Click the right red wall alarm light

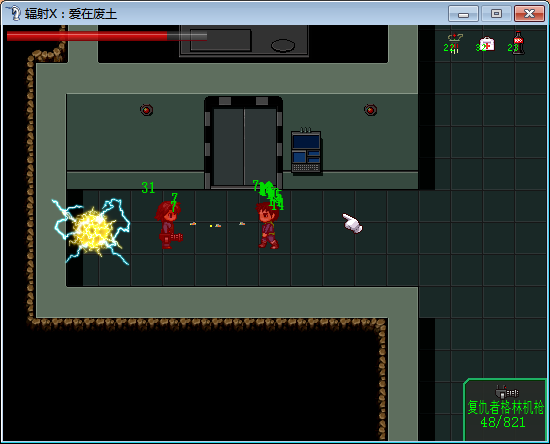pos(370,110)
